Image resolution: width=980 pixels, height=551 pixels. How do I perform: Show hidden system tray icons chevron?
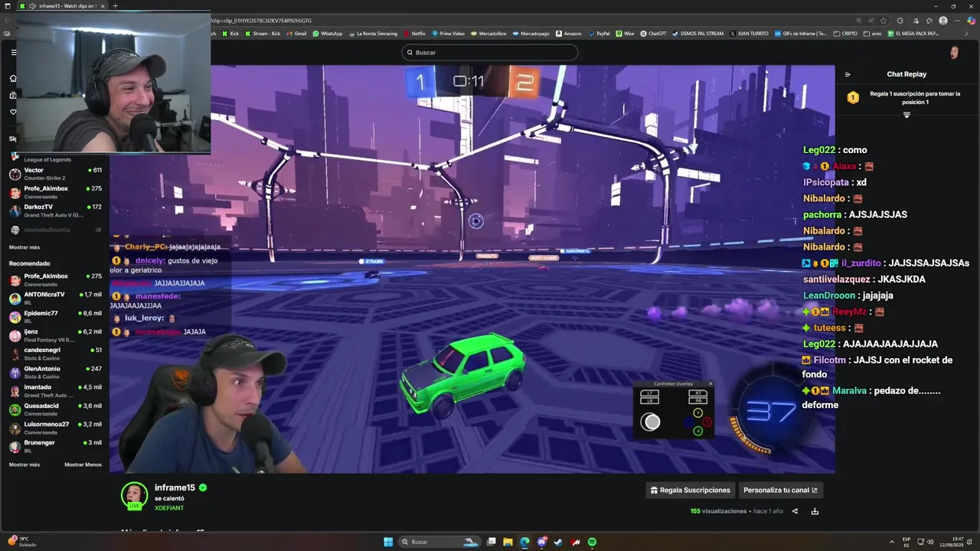[x=891, y=542]
